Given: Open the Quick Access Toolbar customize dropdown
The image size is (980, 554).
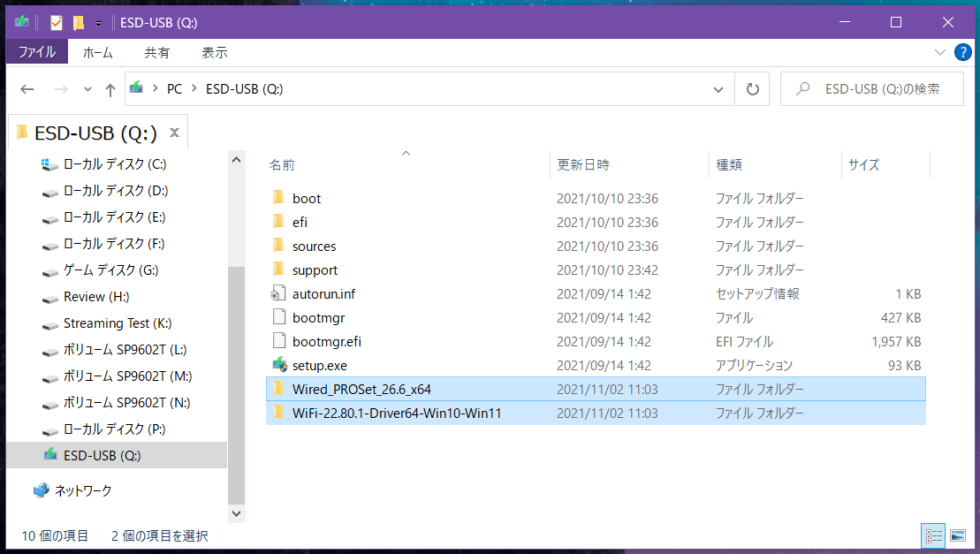Looking at the screenshot, I should pyautogui.click(x=98, y=22).
